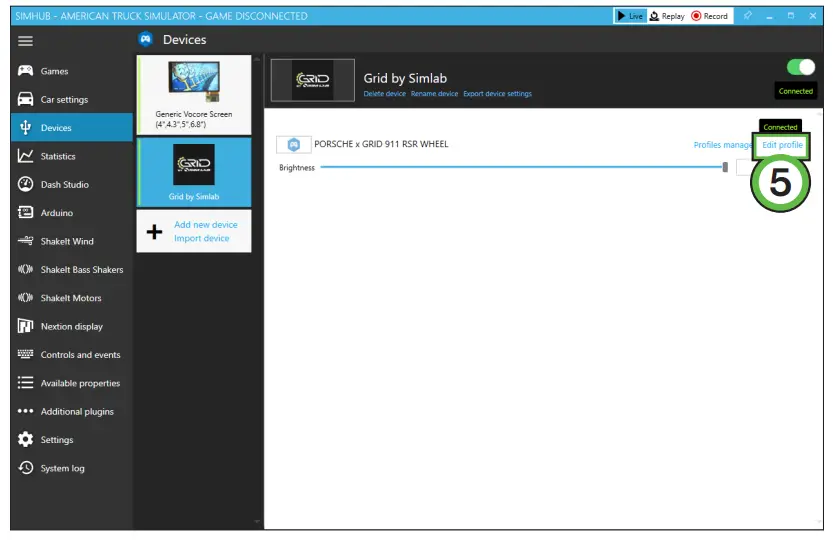Select Grid by Simlab device card
Viewport: 833px width, 540px height.
point(194,172)
